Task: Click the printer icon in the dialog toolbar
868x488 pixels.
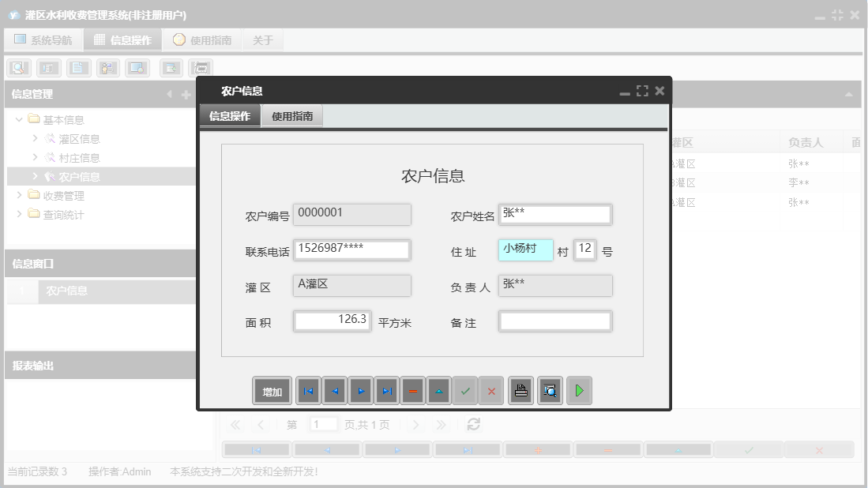Action: pos(520,390)
